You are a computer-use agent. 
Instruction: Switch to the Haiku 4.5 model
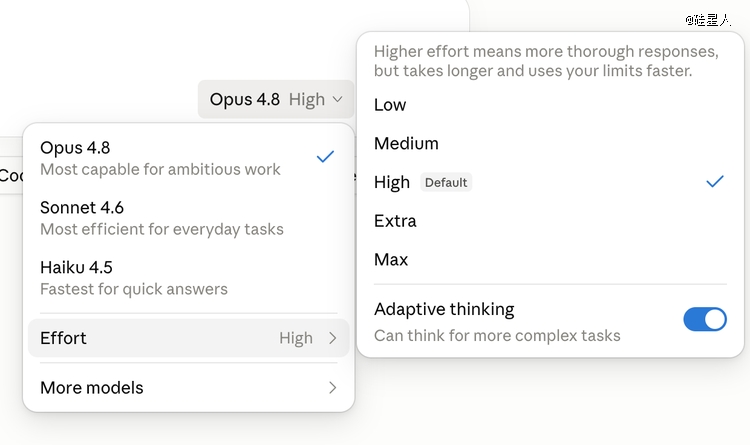188,278
